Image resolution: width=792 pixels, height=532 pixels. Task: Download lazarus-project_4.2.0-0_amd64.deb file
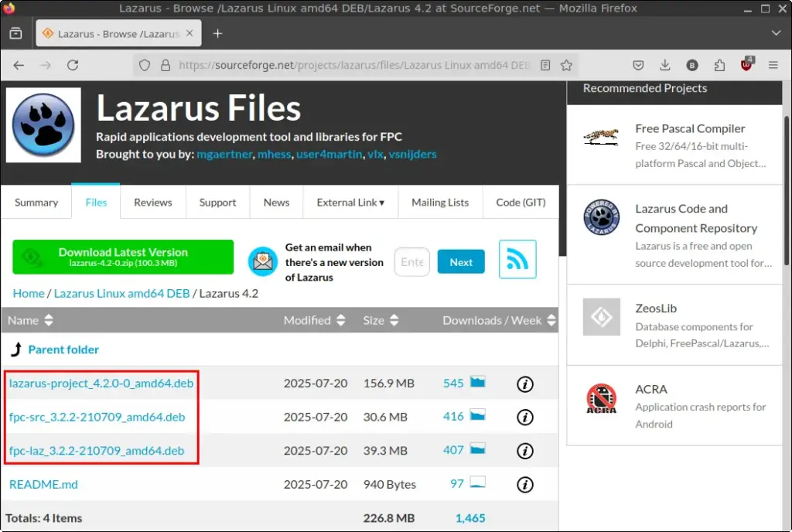click(x=101, y=383)
